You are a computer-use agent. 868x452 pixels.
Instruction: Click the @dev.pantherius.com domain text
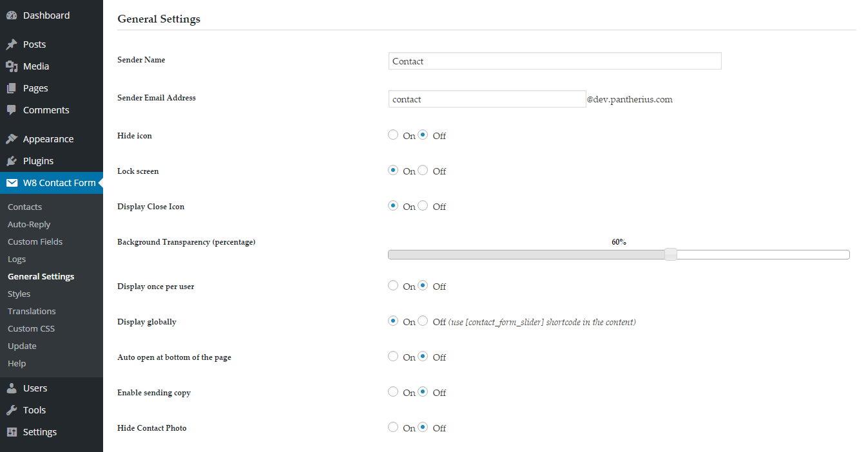(x=630, y=100)
